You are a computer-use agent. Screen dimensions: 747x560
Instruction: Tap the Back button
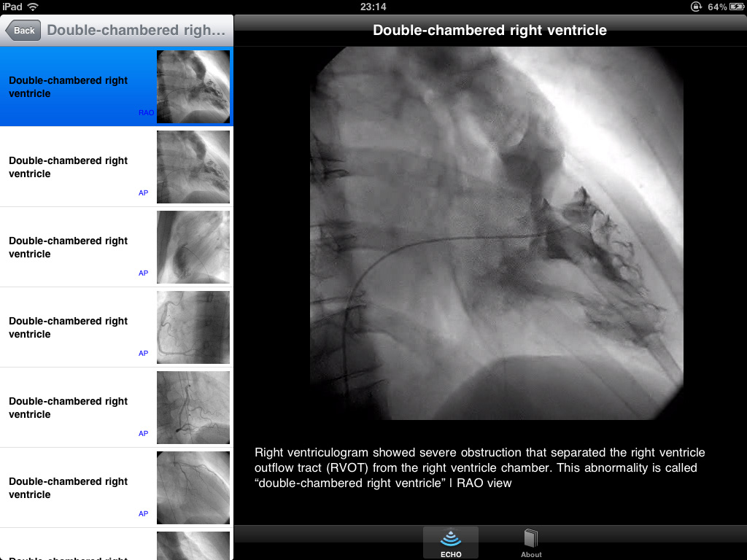[x=23, y=31]
